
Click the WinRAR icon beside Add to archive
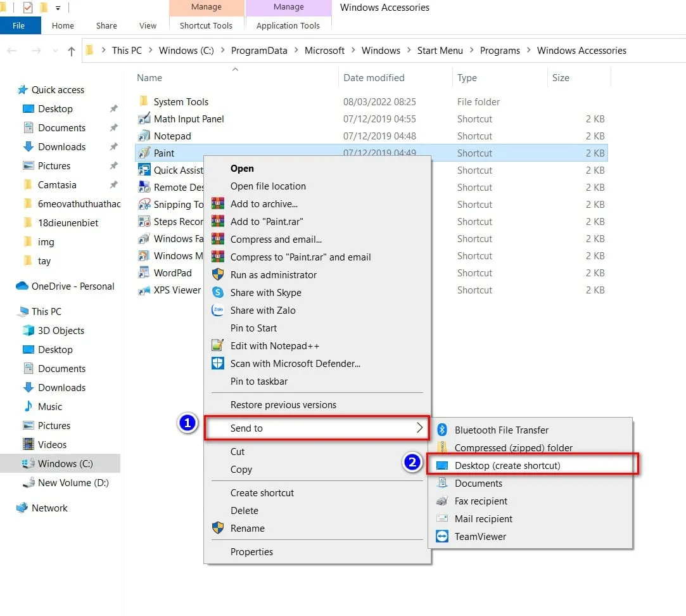[x=217, y=203]
